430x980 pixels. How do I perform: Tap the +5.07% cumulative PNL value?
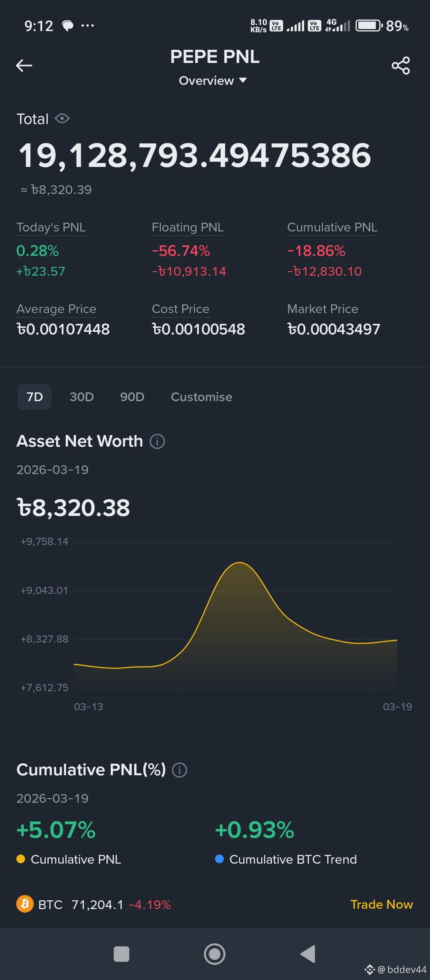tap(56, 830)
